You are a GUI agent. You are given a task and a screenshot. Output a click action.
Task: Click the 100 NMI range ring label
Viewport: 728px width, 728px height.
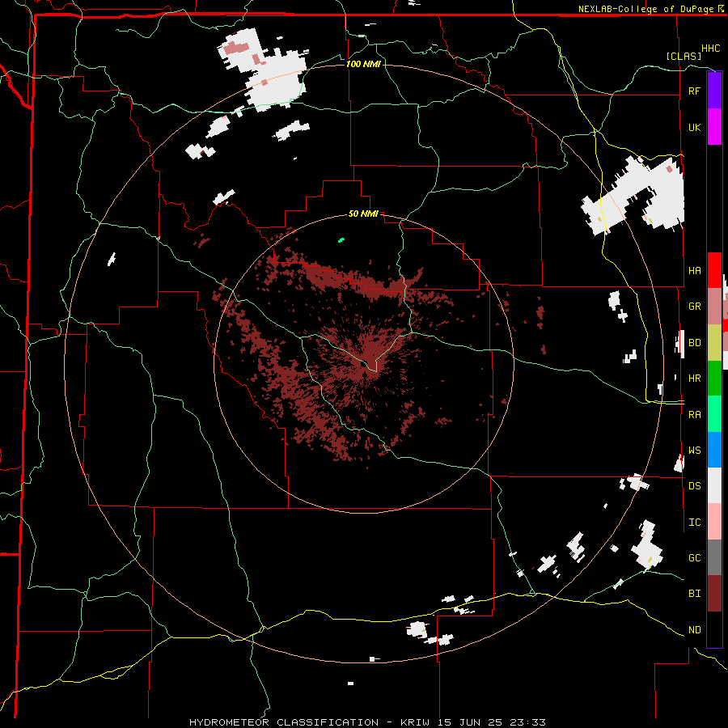point(363,64)
